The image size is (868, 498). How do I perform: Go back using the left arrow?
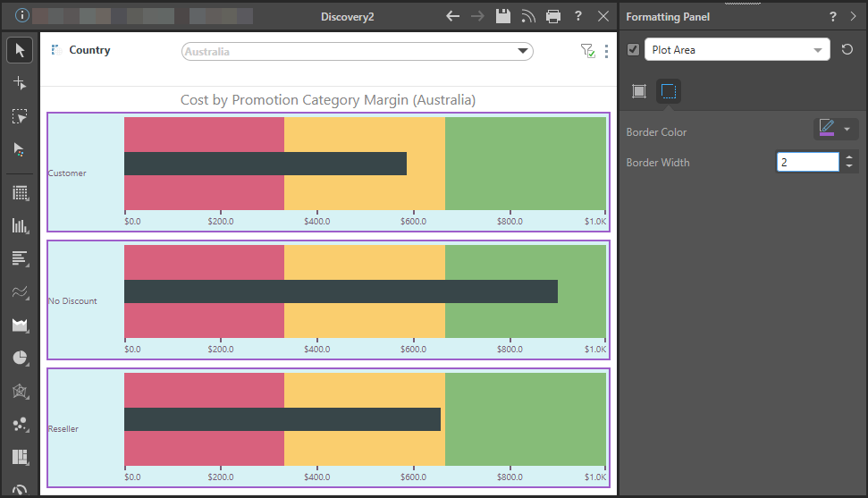click(x=453, y=16)
